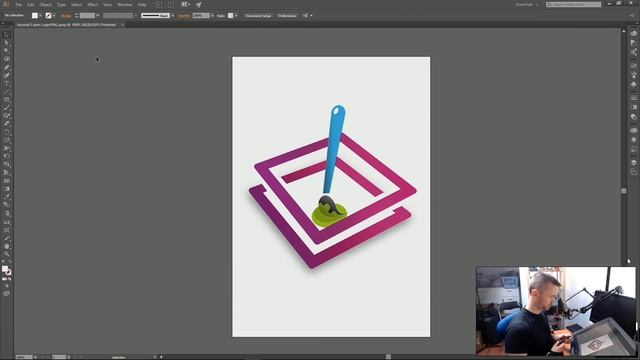Open the Transparency panel icon
The width and height of the screenshot is (640, 360).
click(633, 117)
